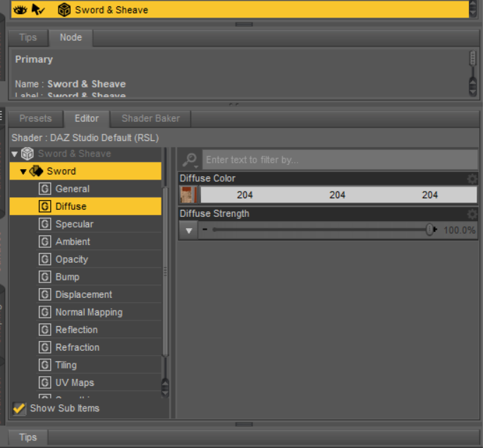The width and height of the screenshot is (483, 448).
Task: Click the Sword surface paint icon
Action: pos(36,171)
